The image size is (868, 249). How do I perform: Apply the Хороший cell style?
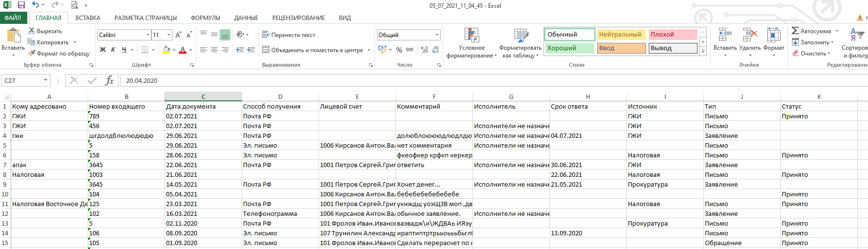pos(569,48)
